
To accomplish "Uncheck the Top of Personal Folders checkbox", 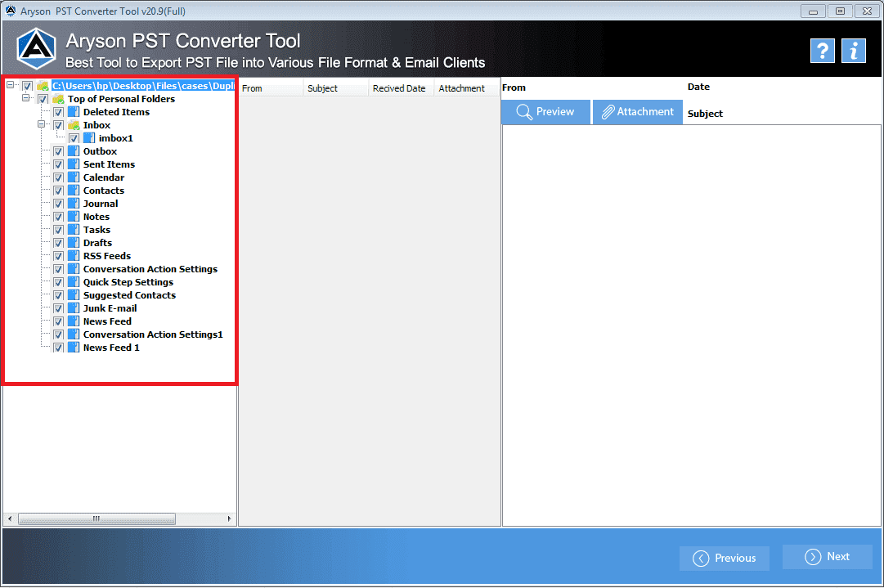I will coord(43,99).
